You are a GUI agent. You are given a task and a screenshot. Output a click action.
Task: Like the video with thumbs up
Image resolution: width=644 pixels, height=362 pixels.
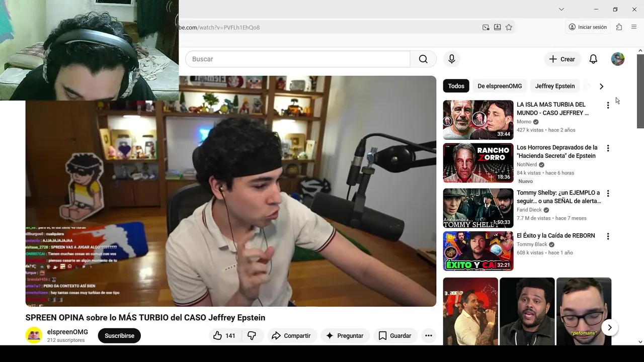pyautogui.click(x=224, y=335)
